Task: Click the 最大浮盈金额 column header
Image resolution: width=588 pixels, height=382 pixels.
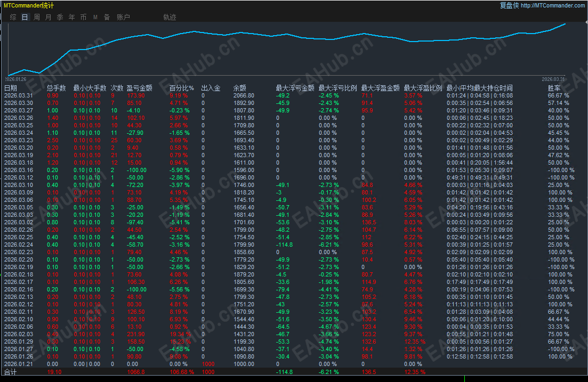Action: pyautogui.click(x=380, y=88)
